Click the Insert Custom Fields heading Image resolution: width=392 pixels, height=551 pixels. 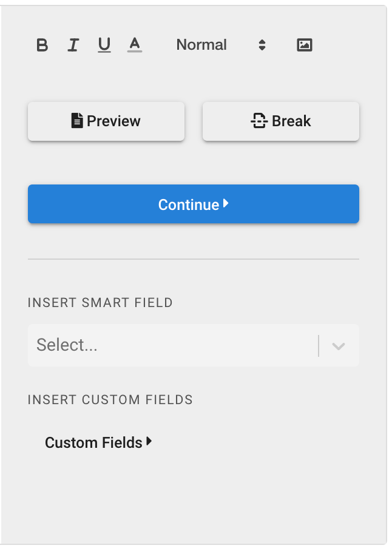[x=110, y=399]
